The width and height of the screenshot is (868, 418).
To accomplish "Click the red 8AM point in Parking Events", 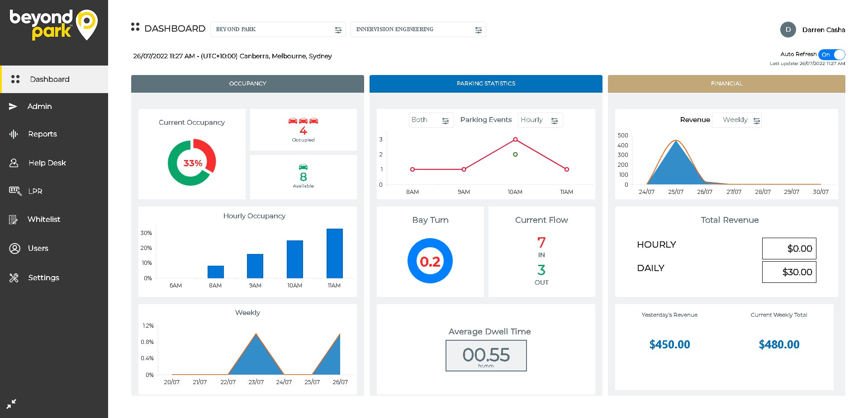I will (413, 169).
